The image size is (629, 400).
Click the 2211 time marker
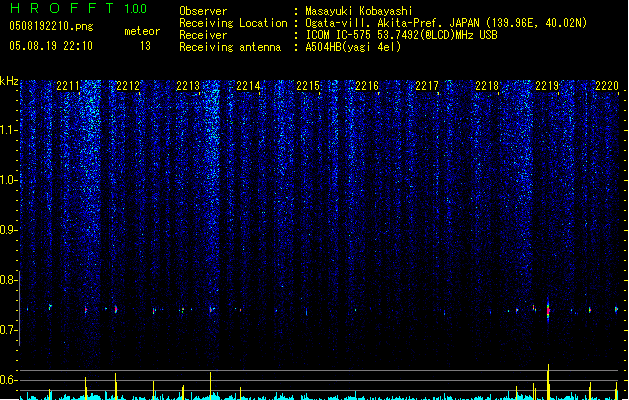point(68,86)
